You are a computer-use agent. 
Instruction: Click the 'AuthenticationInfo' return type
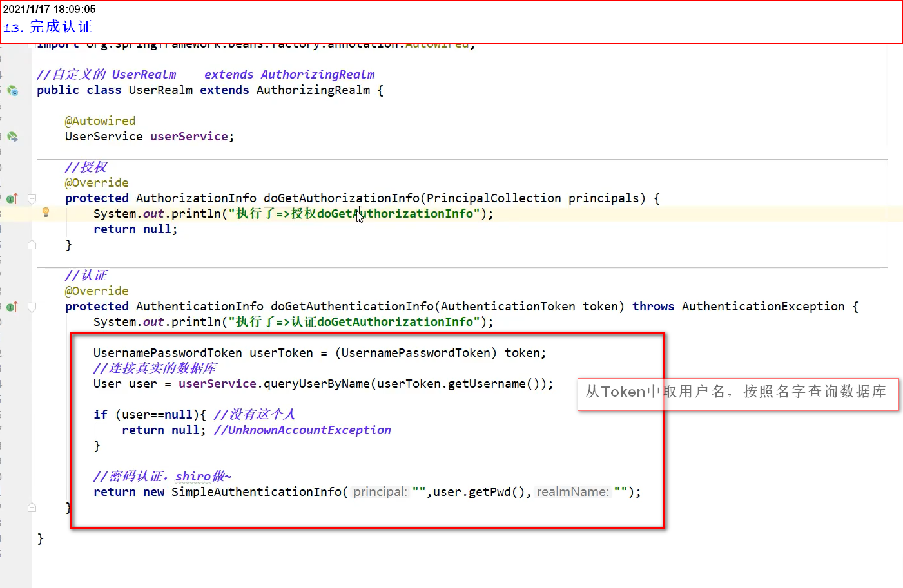coord(200,307)
